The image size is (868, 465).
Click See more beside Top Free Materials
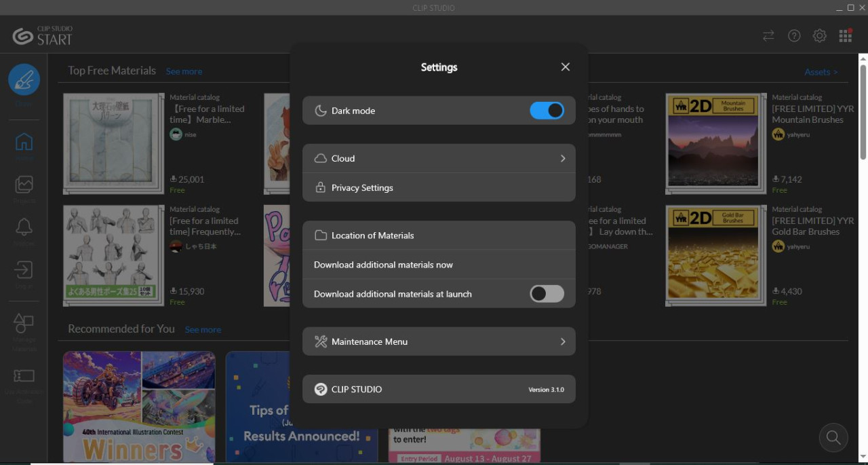pyautogui.click(x=184, y=71)
